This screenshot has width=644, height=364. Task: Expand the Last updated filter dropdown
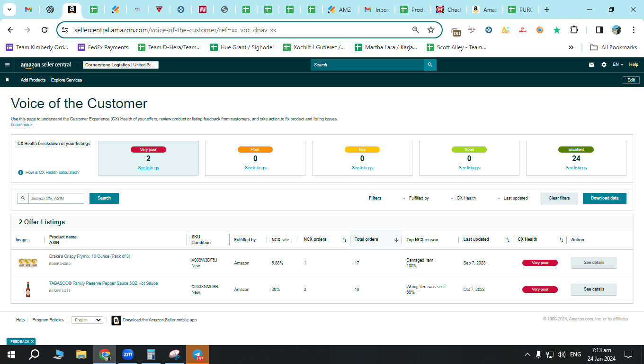[x=512, y=198]
